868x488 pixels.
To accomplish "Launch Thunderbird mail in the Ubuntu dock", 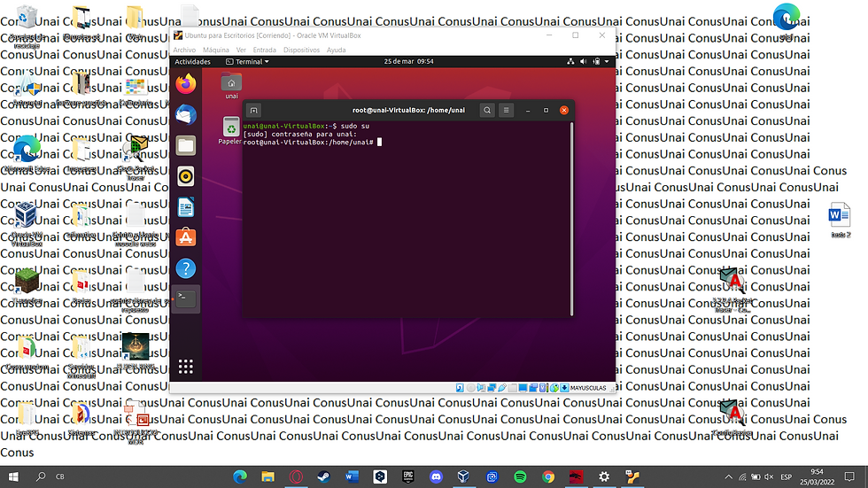I will click(x=186, y=114).
